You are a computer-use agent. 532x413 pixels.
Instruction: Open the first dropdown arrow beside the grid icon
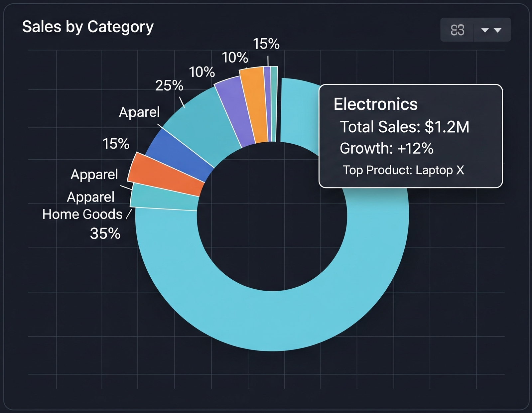[485, 30]
